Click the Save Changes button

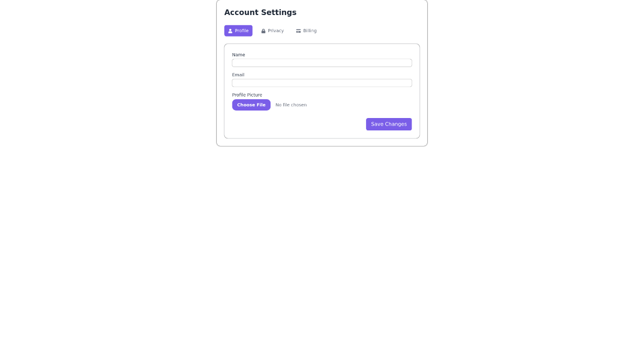point(389,124)
